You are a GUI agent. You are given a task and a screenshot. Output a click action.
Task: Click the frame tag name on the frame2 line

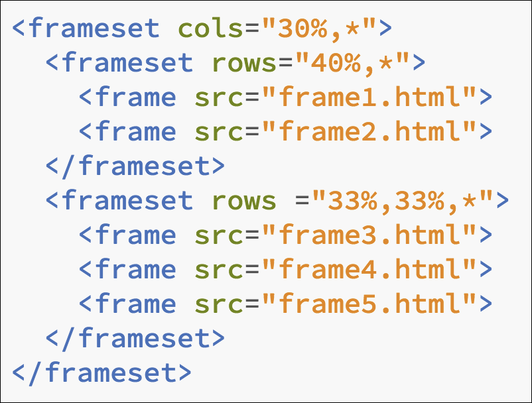click(136, 132)
